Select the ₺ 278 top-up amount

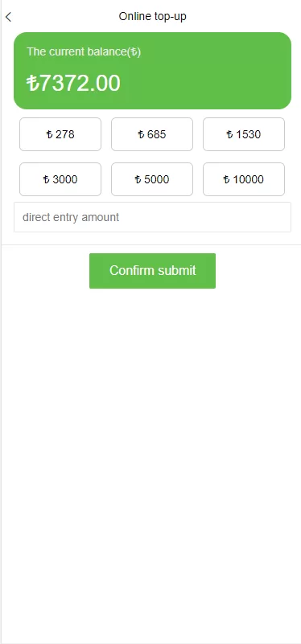pos(60,134)
